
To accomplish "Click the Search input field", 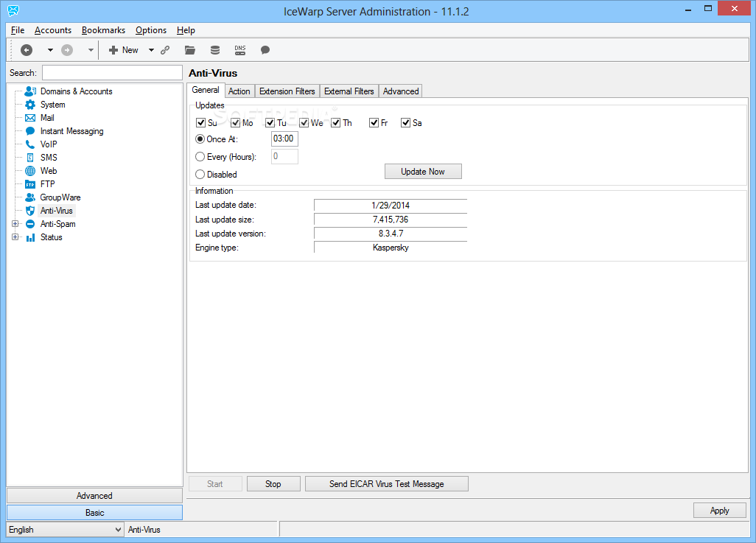I will tap(112, 73).
